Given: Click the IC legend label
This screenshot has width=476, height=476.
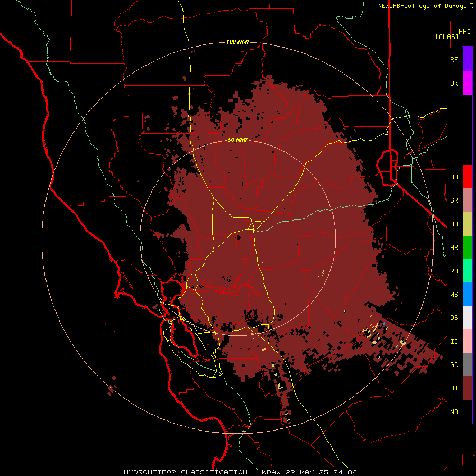Looking at the screenshot, I should [454, 342].
